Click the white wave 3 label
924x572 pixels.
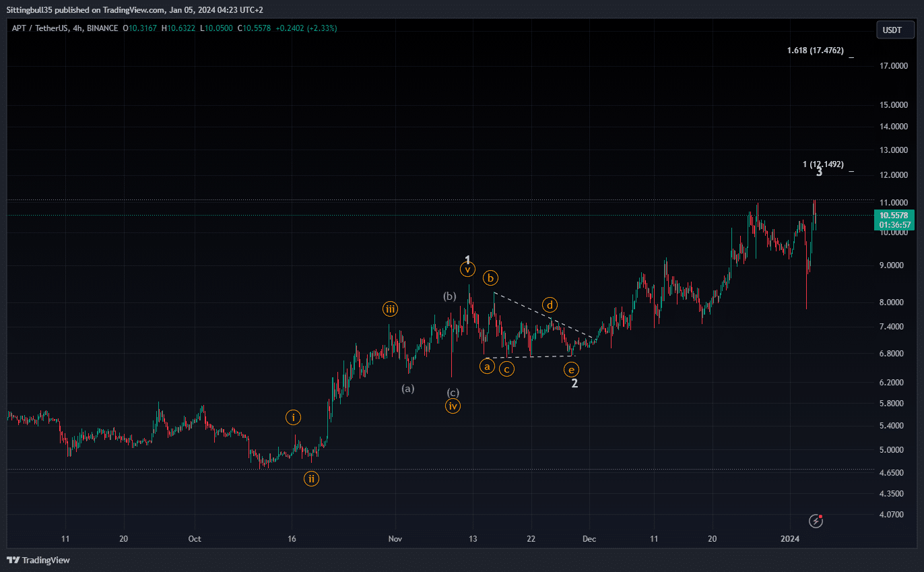pos(819,172)
